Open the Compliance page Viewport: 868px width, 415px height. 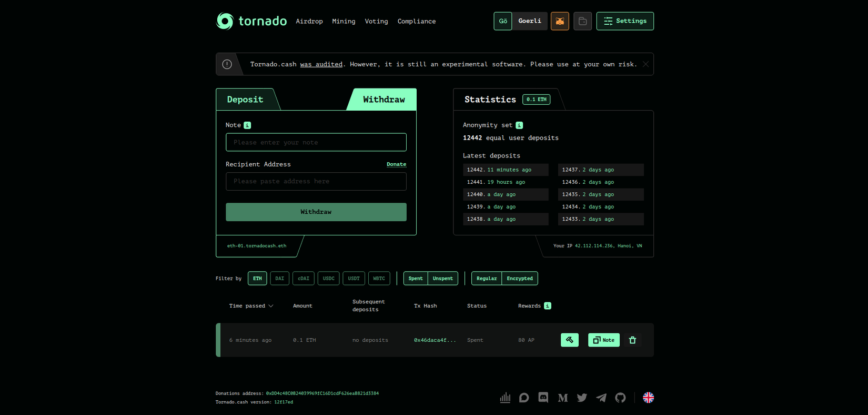(417, 22)
